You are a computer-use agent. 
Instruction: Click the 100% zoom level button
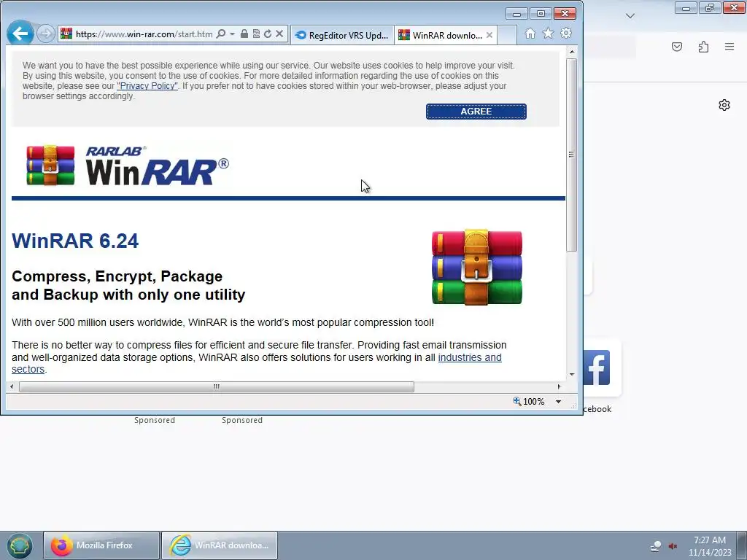click(x=529, y=402)
